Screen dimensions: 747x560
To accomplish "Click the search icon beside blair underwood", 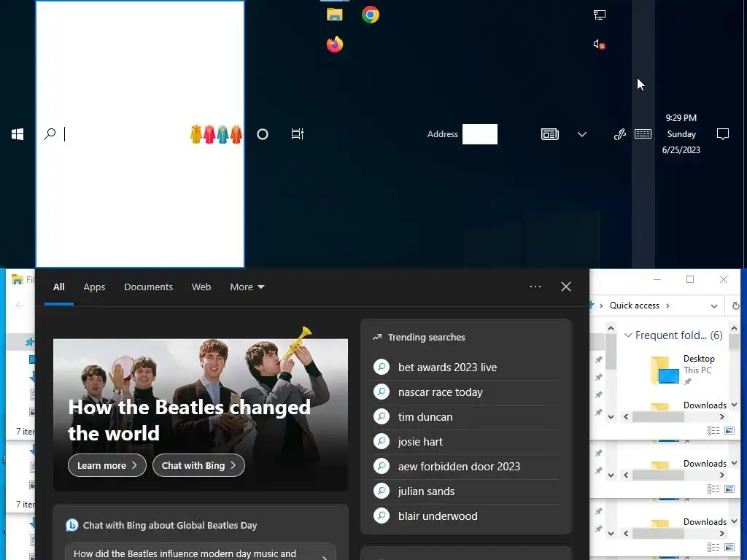I will click(382, 516).
